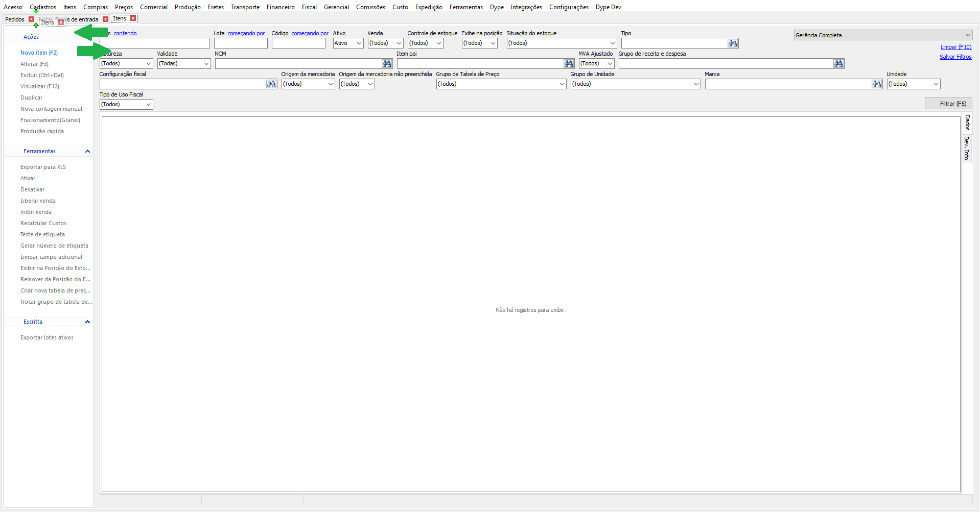Close the Notas fiscais de entrada tab
Viewport: 980px width, 512px height.
point(105,19)
